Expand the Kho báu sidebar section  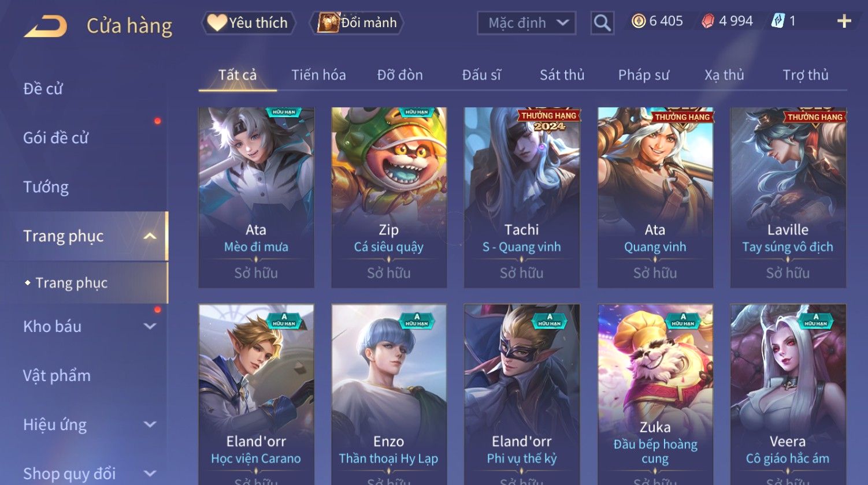point(150,326)
